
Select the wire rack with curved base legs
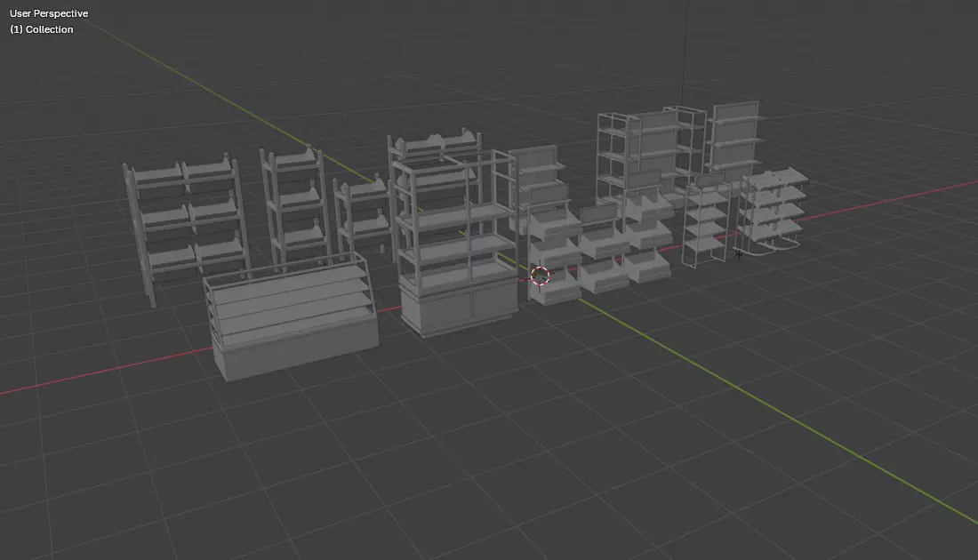pyautogui.click(x=772, y=212)
